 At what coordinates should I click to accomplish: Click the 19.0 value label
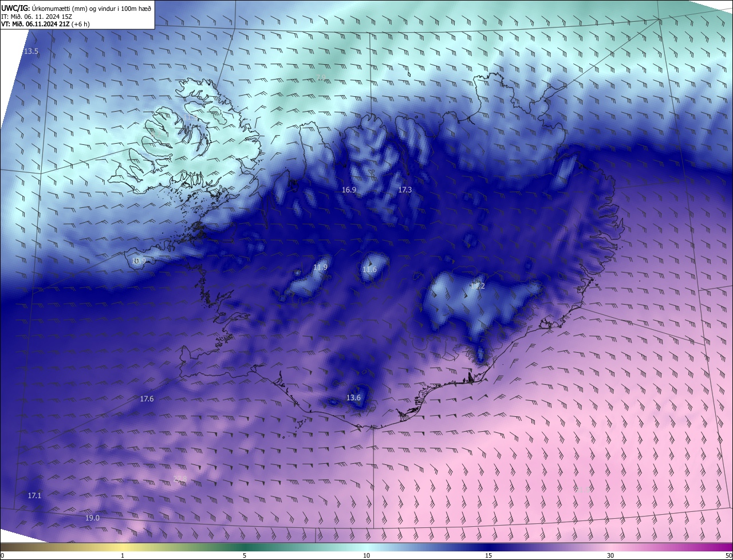coord(92,518)
